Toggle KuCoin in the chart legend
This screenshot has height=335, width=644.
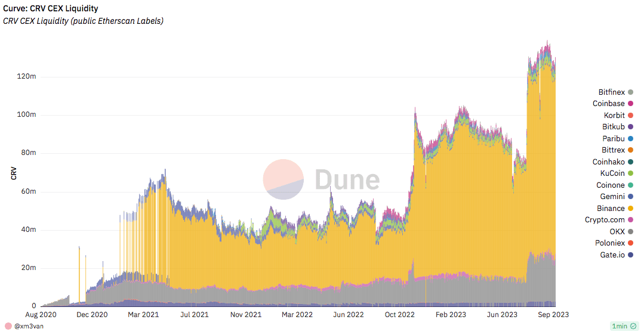point(615,173)
